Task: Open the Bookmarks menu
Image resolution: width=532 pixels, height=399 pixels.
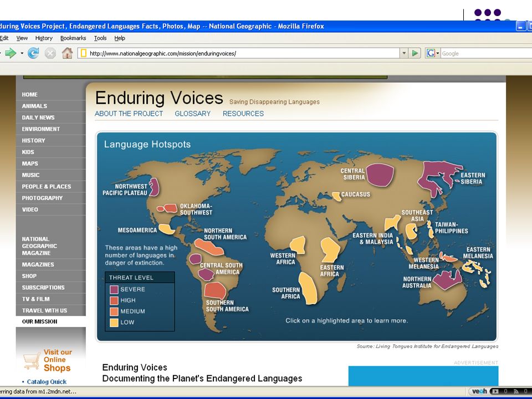Action: tap(73, 38)
